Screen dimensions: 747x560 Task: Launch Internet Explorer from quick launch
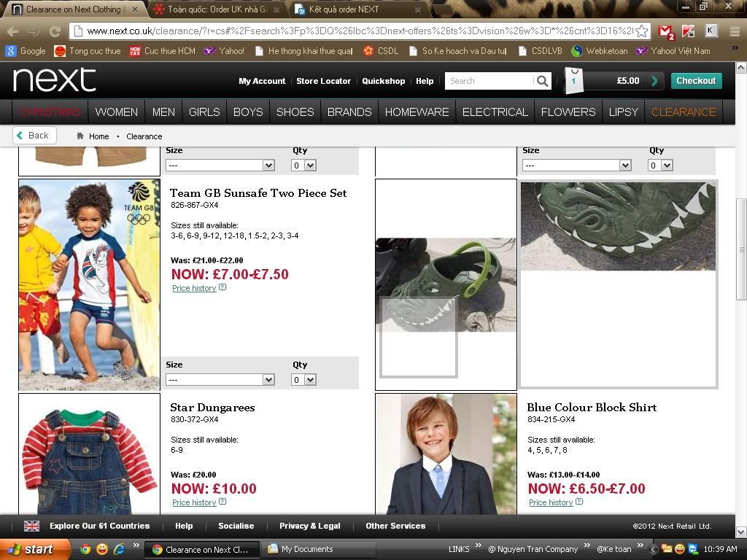[x=119, y=549]
